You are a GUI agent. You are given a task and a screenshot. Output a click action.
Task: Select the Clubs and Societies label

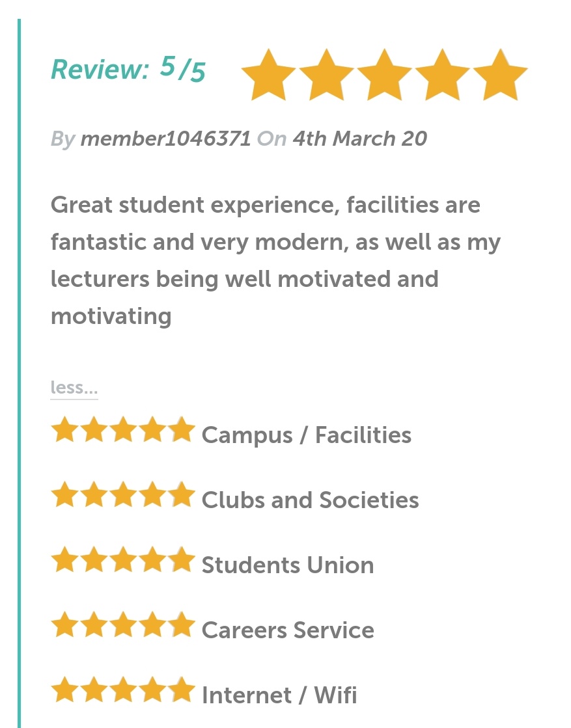pyautogui.click(x=311, y=500)
